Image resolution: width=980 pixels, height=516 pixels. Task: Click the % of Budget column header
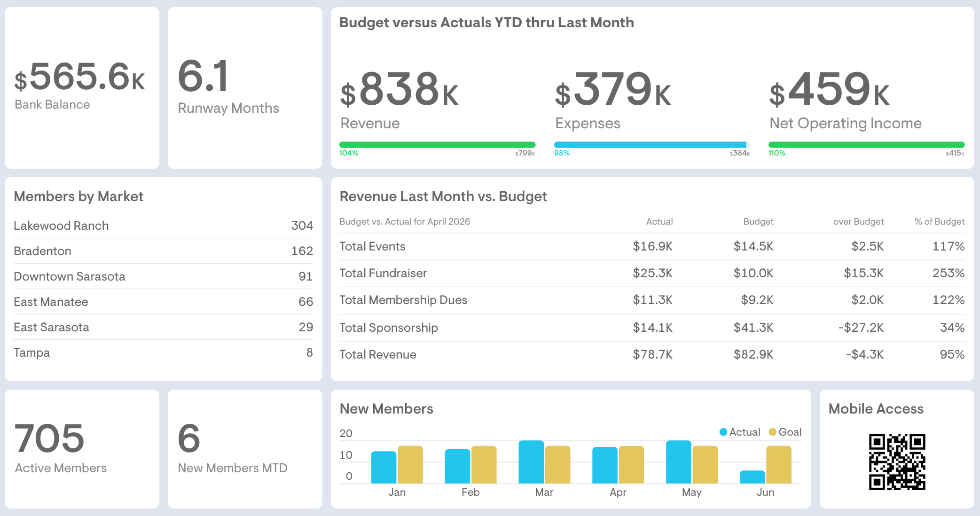click(x=940, y=221)
